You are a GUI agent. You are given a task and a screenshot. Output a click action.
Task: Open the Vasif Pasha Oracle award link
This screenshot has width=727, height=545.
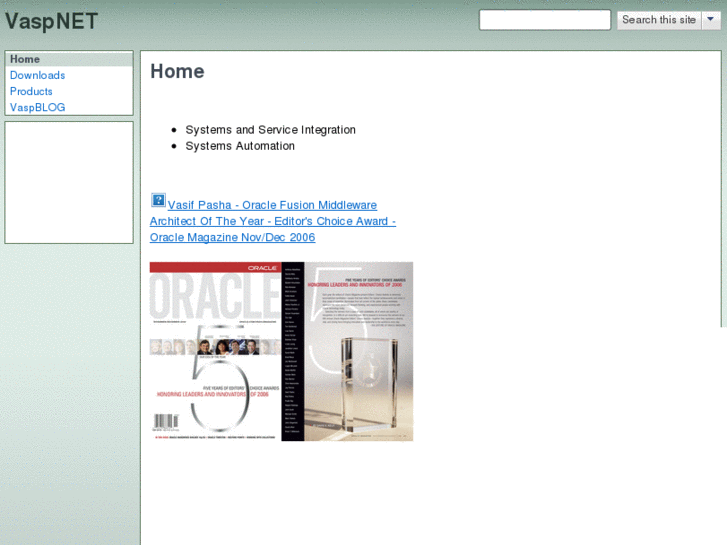(273, 221)
